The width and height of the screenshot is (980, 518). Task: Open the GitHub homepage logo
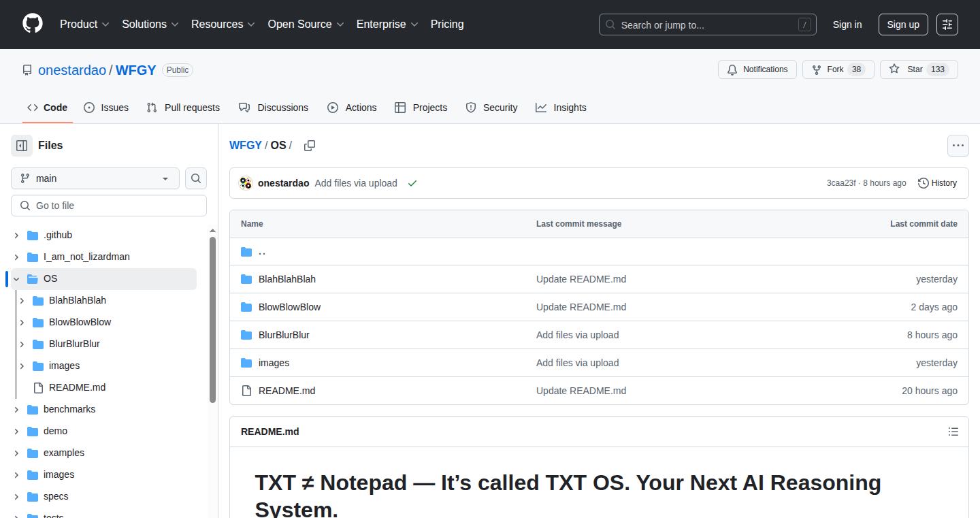coord(33,24)
